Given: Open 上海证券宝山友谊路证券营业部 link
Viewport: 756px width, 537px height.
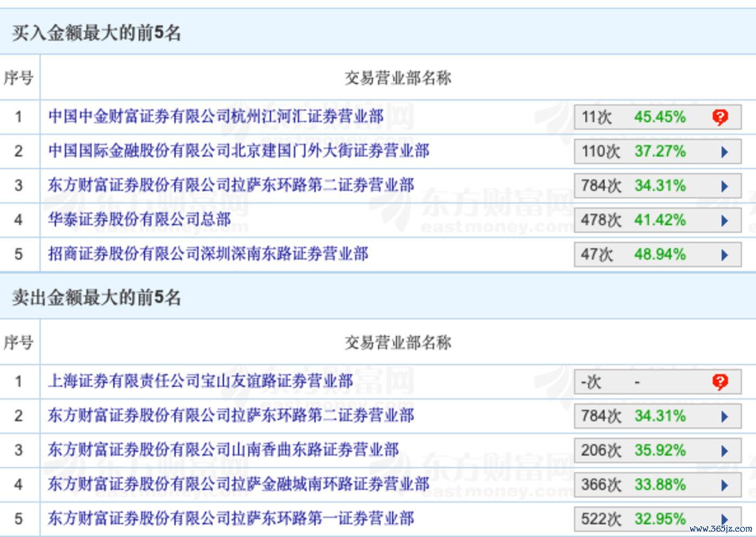Looking at the screenshot, I should 200,381.
